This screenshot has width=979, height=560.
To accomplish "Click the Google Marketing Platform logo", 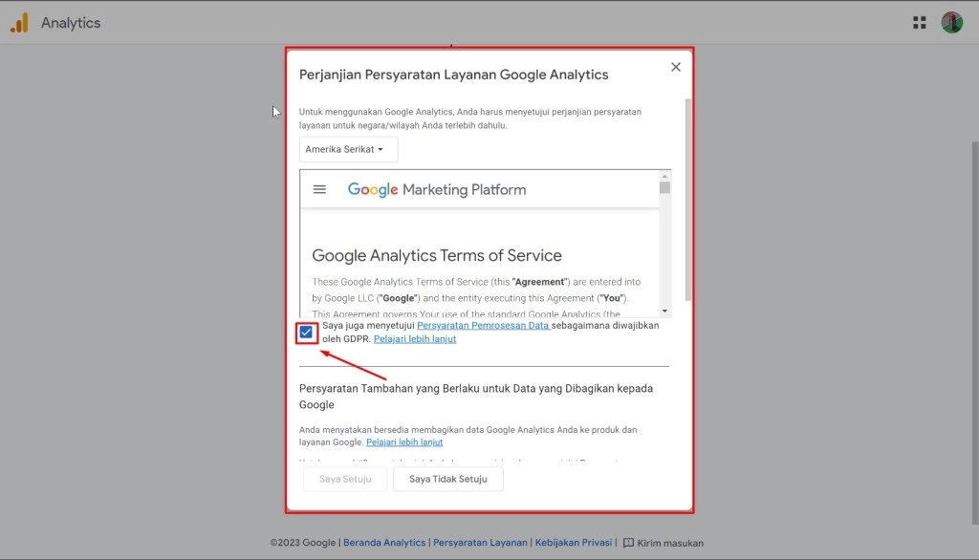I will click(x=437, y=189).
